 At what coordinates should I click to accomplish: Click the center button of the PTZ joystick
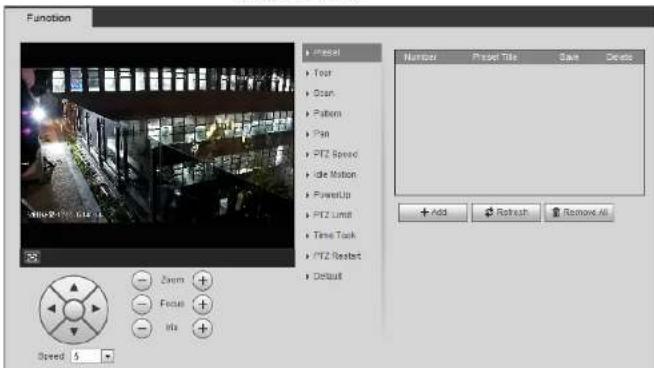pos(74,310)
